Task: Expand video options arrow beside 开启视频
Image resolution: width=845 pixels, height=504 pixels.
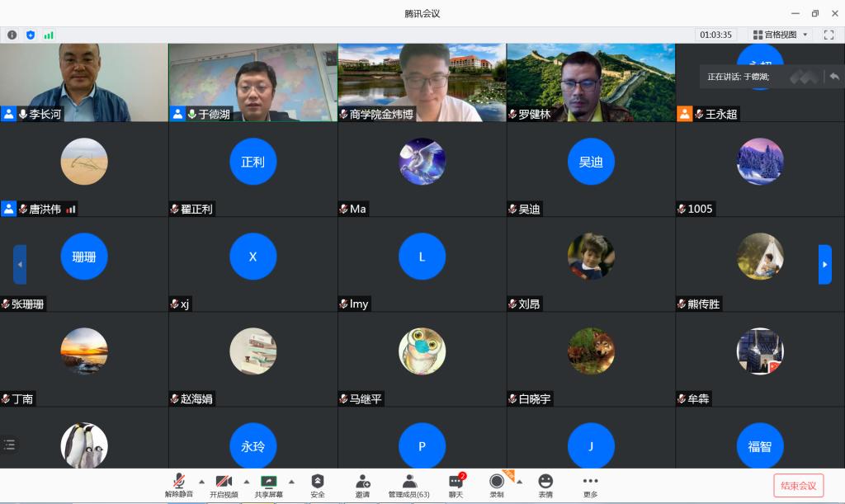Action: tap(246, 481)
